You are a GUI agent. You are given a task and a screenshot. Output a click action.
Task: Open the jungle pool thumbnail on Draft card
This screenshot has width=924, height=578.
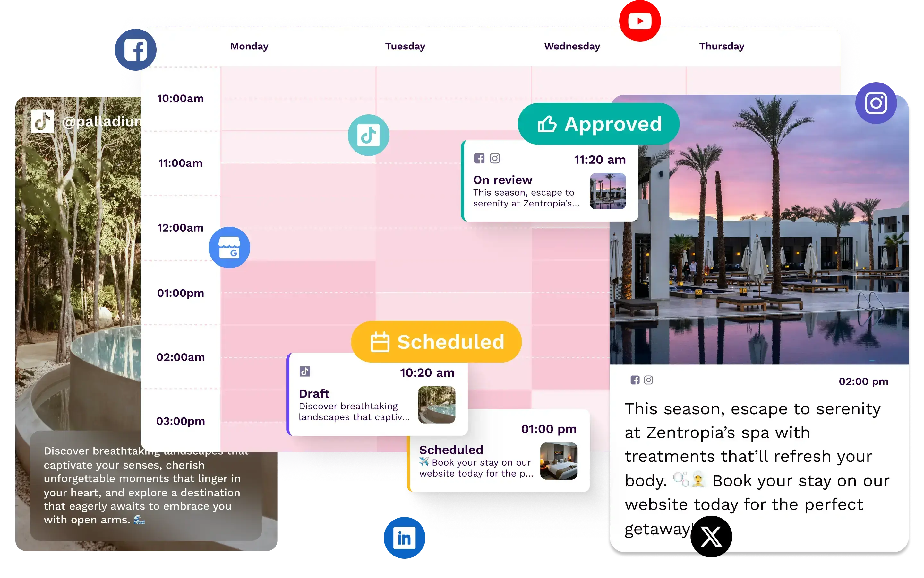click(x=436, y=405)
